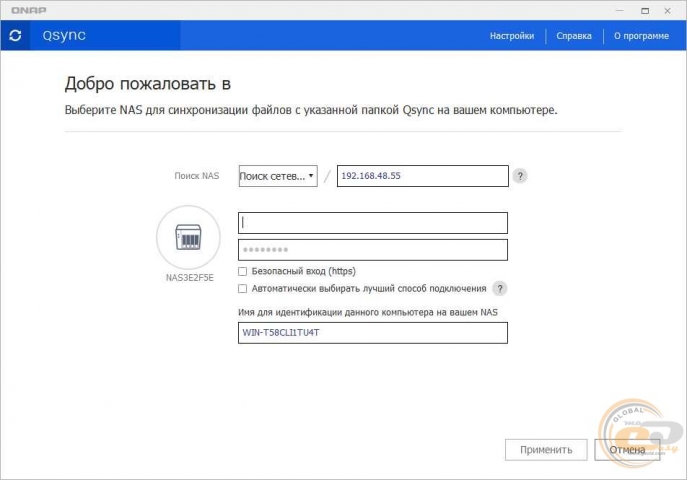Click the password field with dots
The height and width of the screenshot is (480, 687).
pyautogui.click(x=373, y=250)
